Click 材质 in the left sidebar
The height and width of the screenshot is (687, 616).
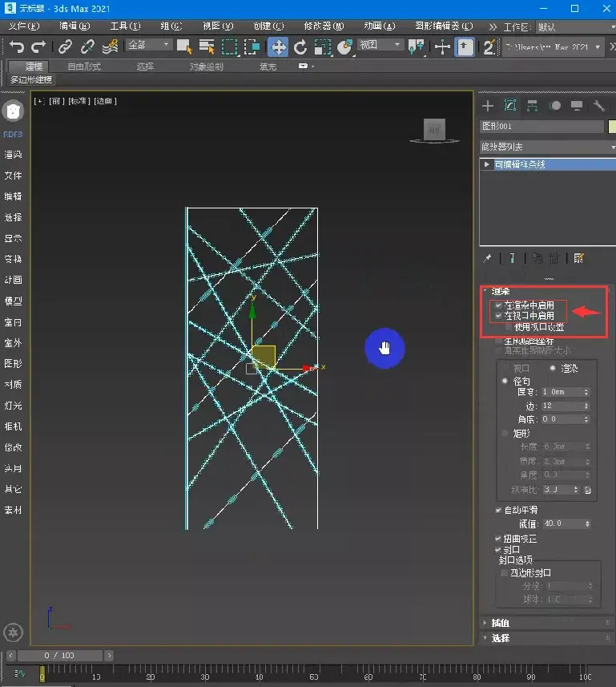pyautogui.click(x=13, y=385)
